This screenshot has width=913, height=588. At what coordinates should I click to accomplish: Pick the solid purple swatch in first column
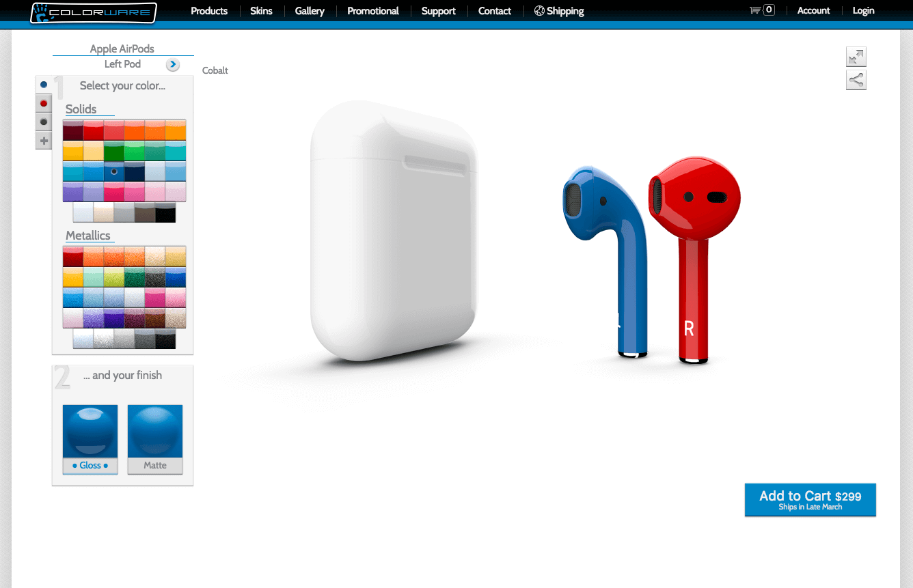click(73, 192)
